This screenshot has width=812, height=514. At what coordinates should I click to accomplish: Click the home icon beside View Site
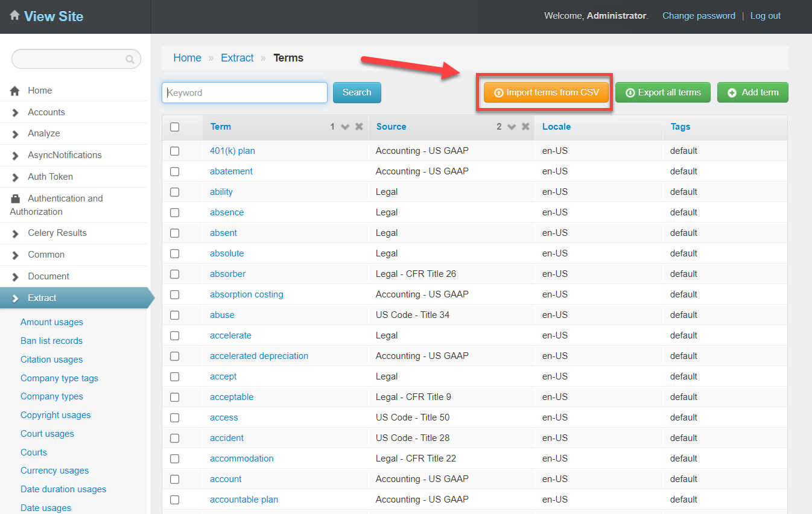[14, 15]
